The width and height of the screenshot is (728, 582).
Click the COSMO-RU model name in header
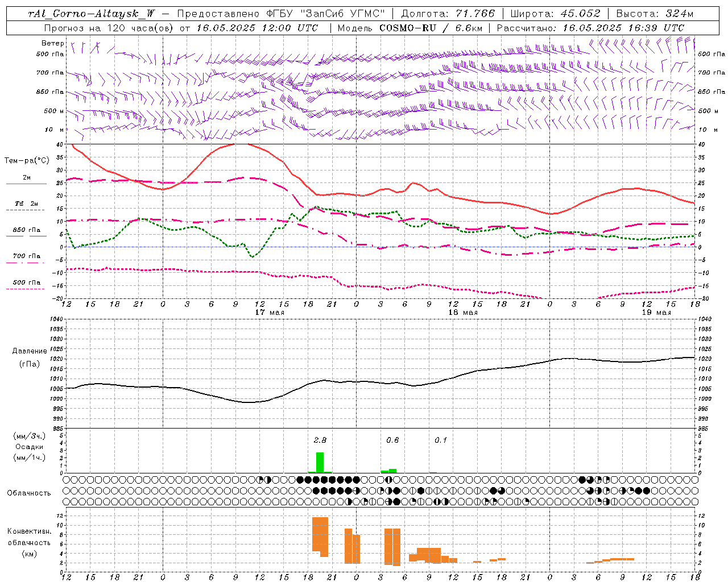coord(408,27)
